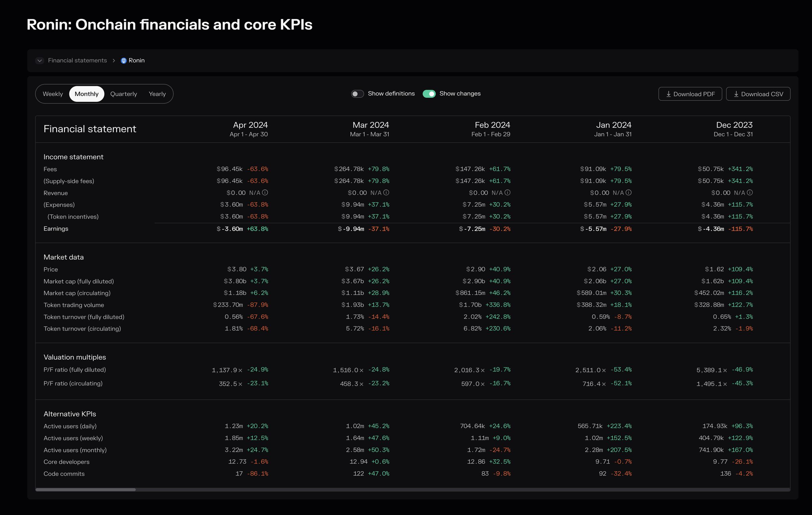Viewport: 812px width, 515px height.
Task: Select the Monthly period tab
Action: (x=87, y=94)
